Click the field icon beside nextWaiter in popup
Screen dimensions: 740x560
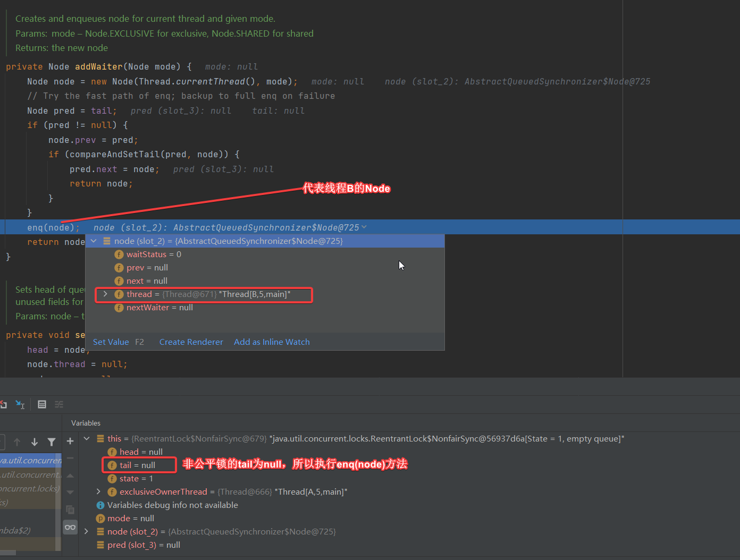[x=119, y=308]
